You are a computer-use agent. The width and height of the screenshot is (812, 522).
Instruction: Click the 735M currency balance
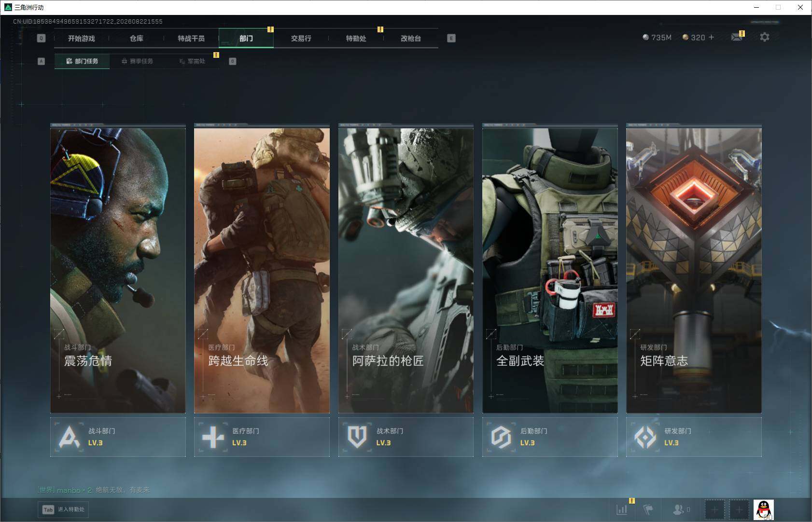point(657,37)
